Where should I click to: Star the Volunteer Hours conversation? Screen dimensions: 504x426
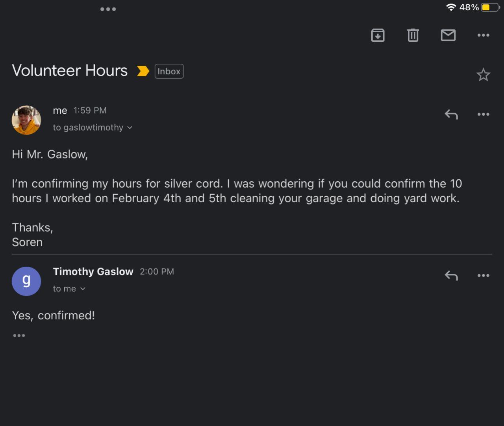(483, 75)
